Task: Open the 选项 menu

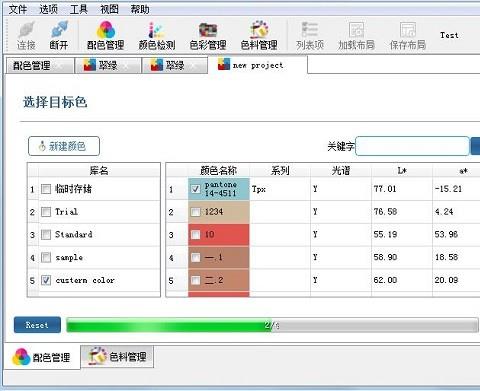Action: 48,9
